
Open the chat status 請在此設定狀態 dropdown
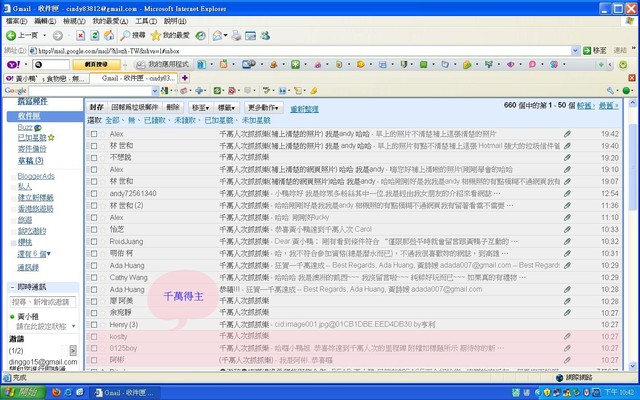click(73, 326)
